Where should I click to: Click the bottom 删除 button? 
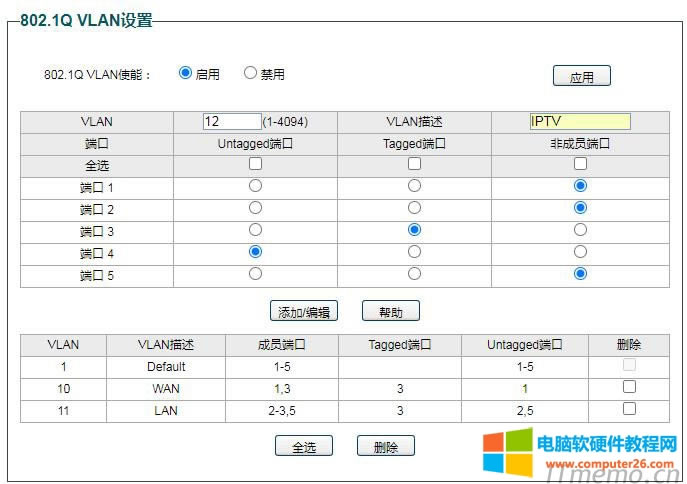386,446
